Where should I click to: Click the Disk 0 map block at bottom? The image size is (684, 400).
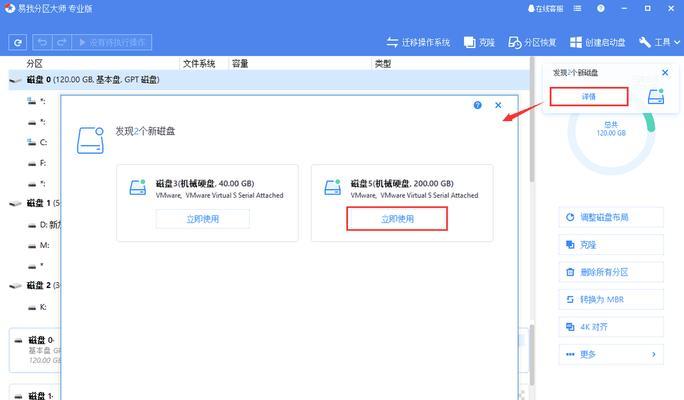(35, 350)
